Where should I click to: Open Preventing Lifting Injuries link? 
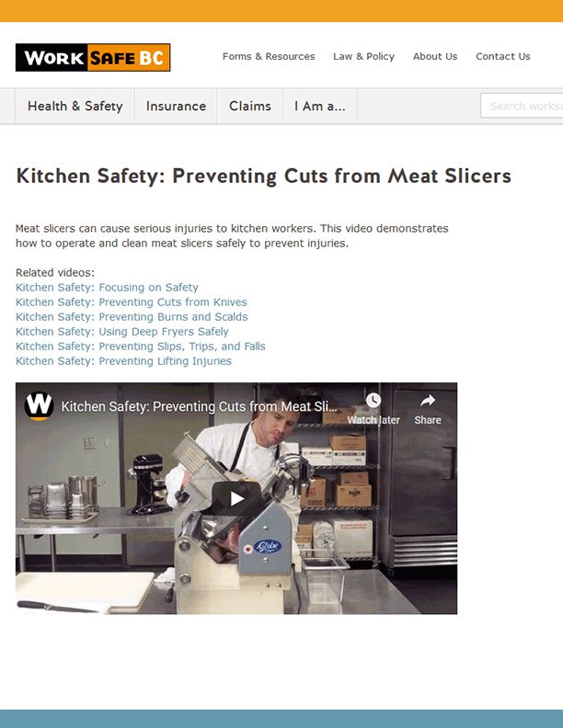(x=123, y=361)
